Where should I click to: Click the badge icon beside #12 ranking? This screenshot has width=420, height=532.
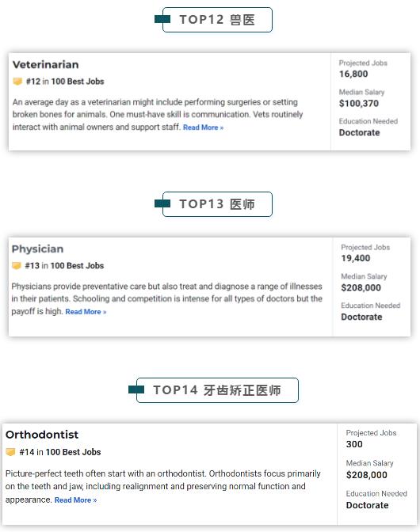point(17,82)
